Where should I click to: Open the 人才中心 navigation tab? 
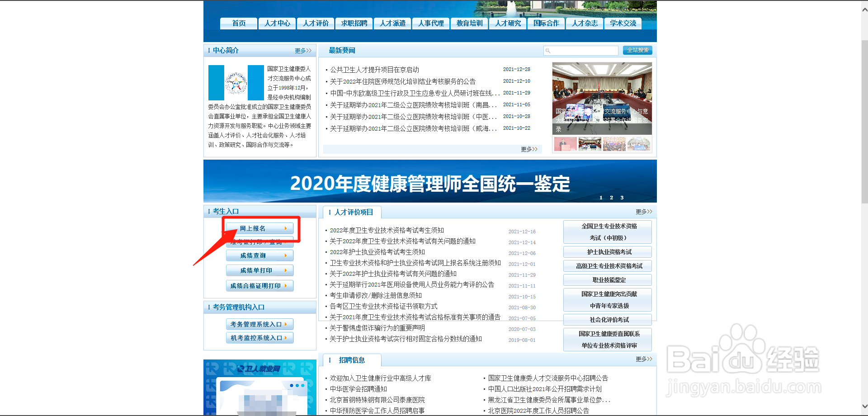tap(277, 23)
